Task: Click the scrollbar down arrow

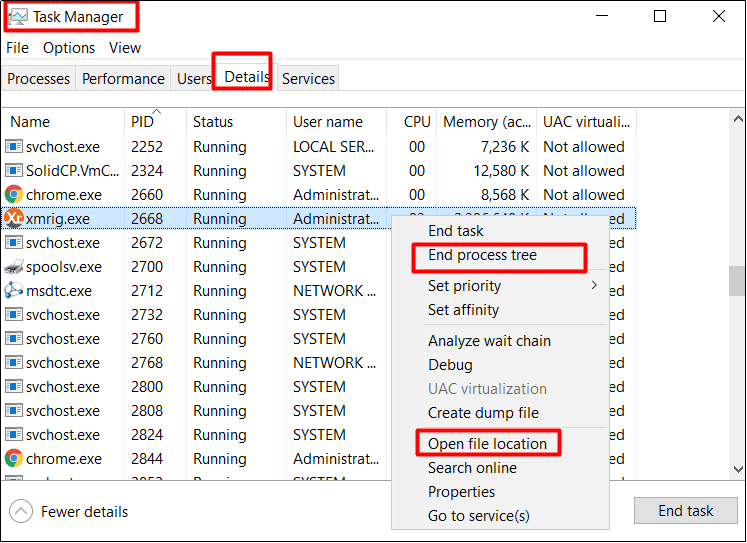Action: [738, 469]
